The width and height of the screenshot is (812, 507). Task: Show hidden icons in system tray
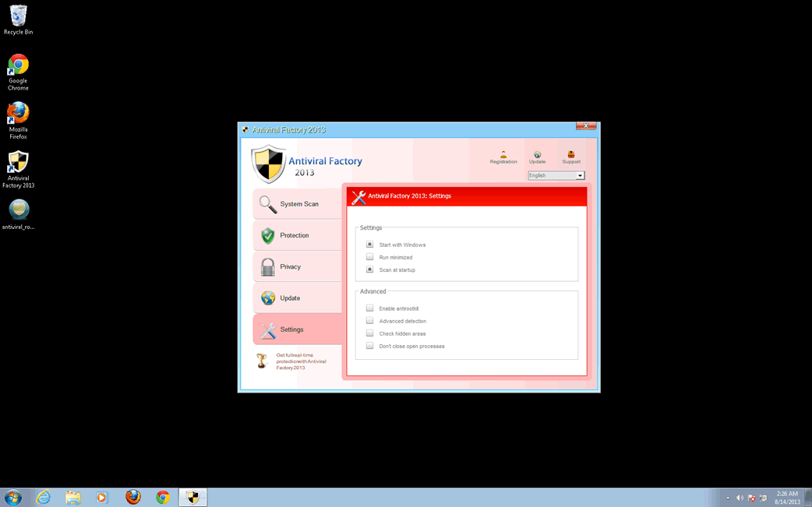coord(728,498)
